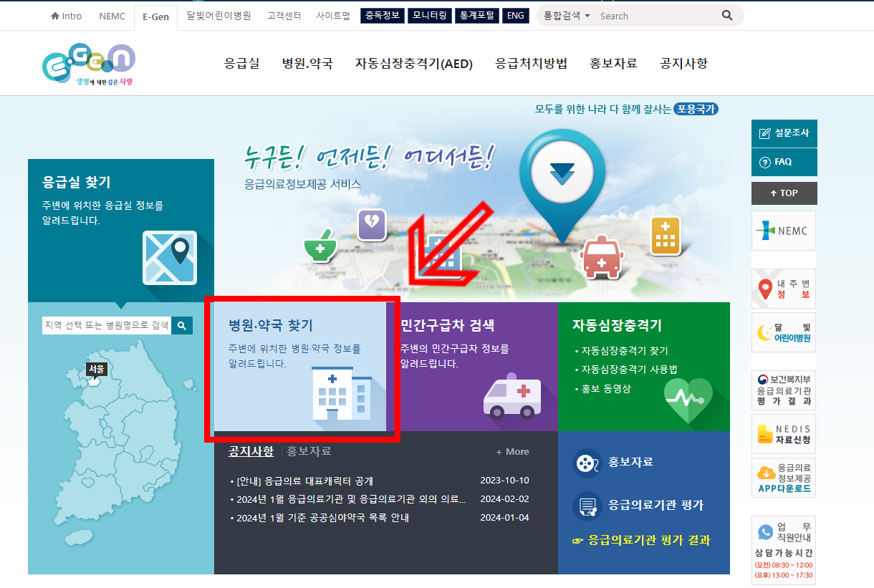874x588 pixels.
Task: Switch site language with the ENG button
Action: coord(515,15)
